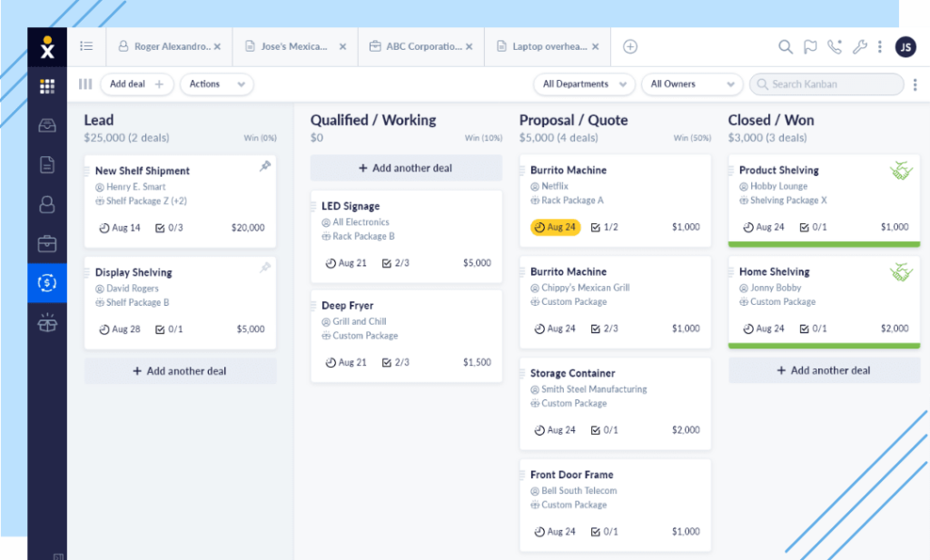
Task: Select the apps grid icon in sidebar
Action: pos(46,86)
